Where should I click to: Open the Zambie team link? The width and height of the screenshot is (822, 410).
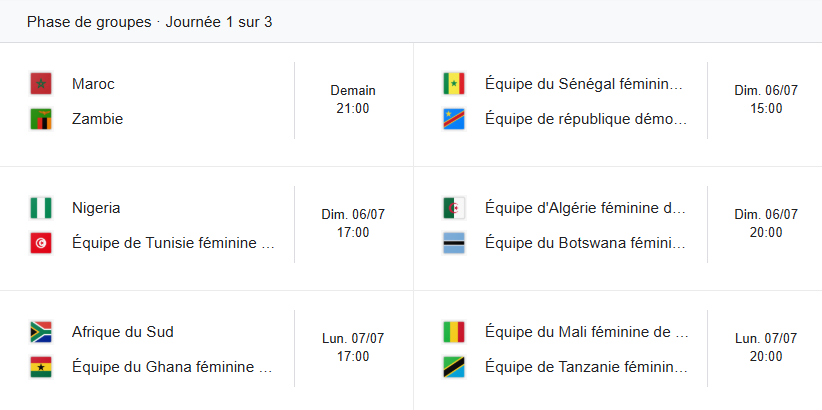click(x=97, y=119)
